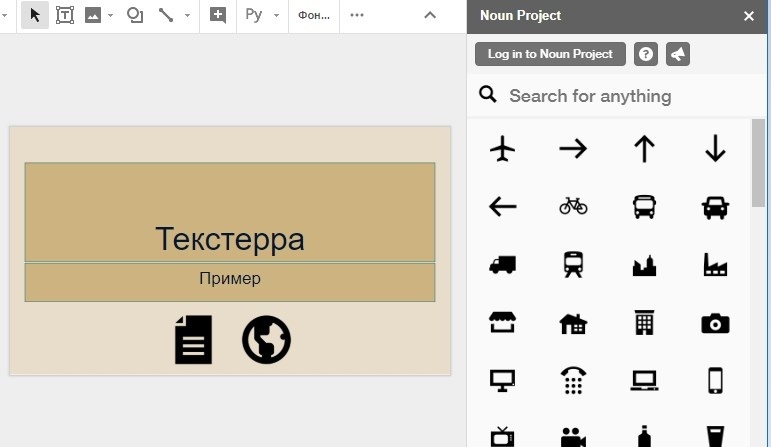Click Log in to Noun Project
771x447 pixels.
550,54
